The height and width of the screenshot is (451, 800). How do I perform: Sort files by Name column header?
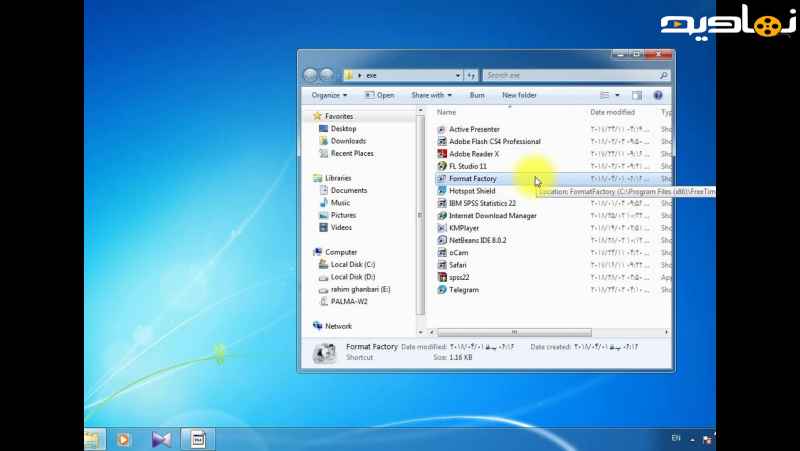[x=446, y=112]
